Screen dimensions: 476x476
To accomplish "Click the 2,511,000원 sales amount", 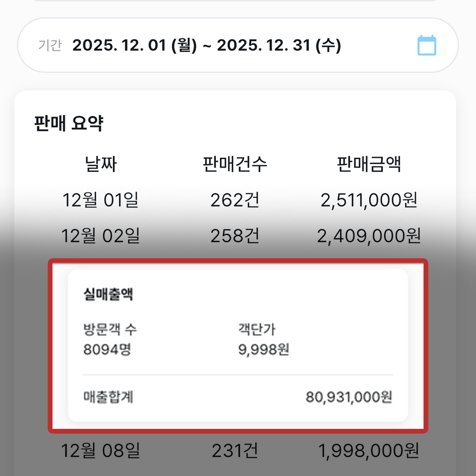I will 369,200.
